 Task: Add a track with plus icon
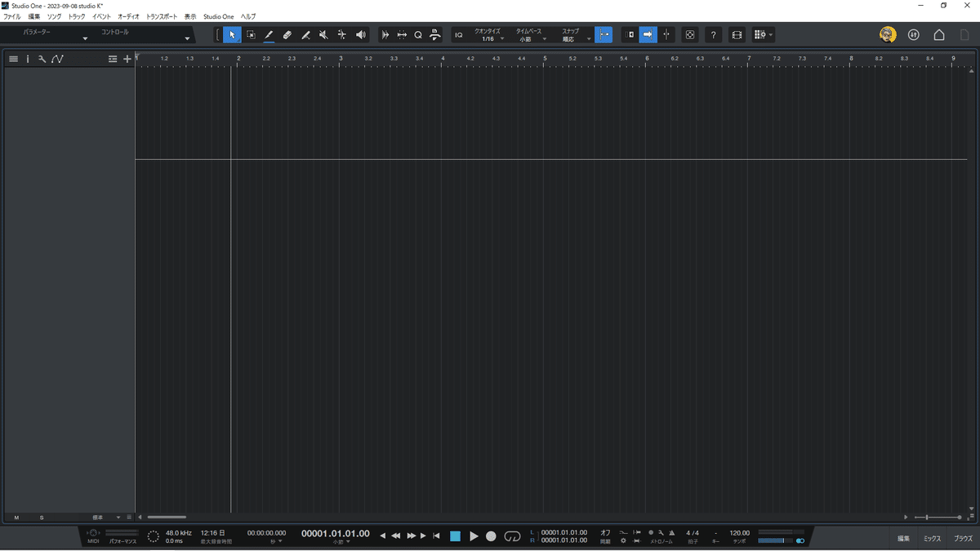coord(127,59)
